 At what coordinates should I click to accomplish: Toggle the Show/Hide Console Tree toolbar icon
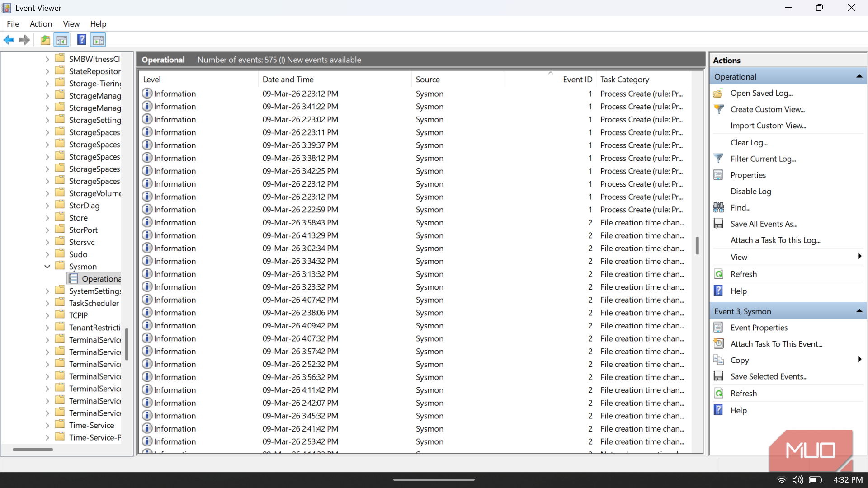click(x=62, y=40)
